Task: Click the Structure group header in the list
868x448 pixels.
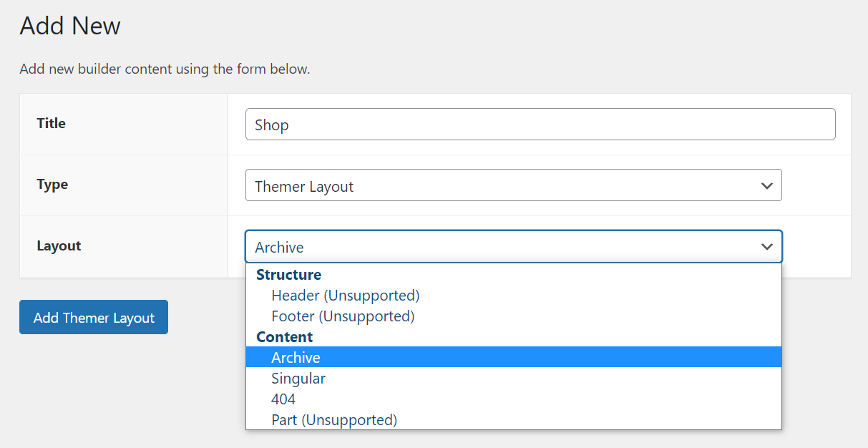Action: coord(288,274)
